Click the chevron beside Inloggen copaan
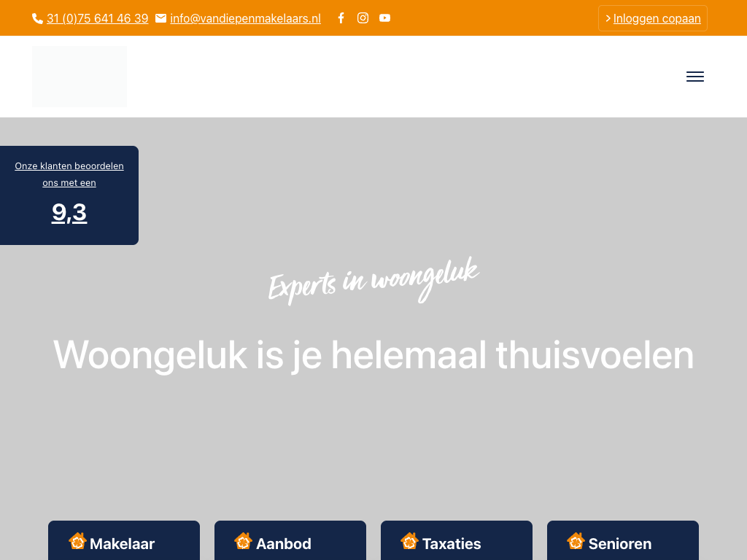 (x=608, y=18)
